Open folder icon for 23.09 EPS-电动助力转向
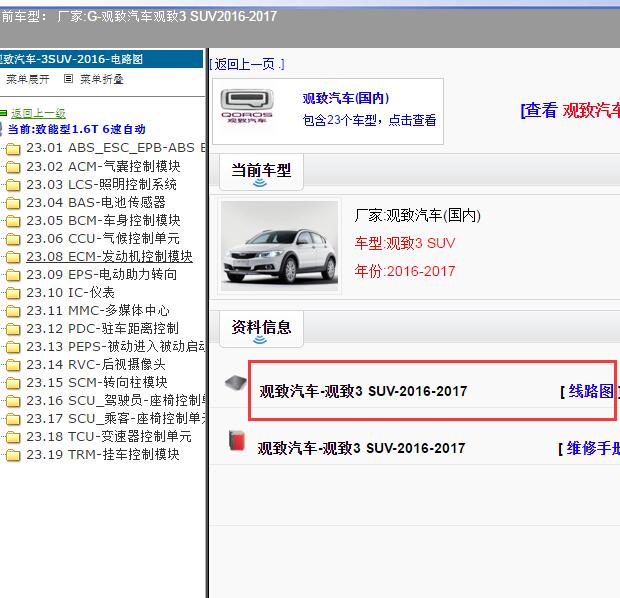 pos(13,275)
